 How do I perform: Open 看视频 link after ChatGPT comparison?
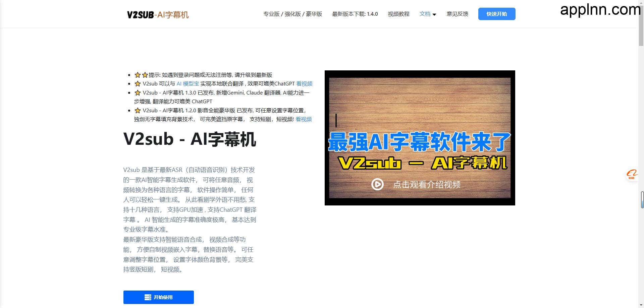pos(304,84)
